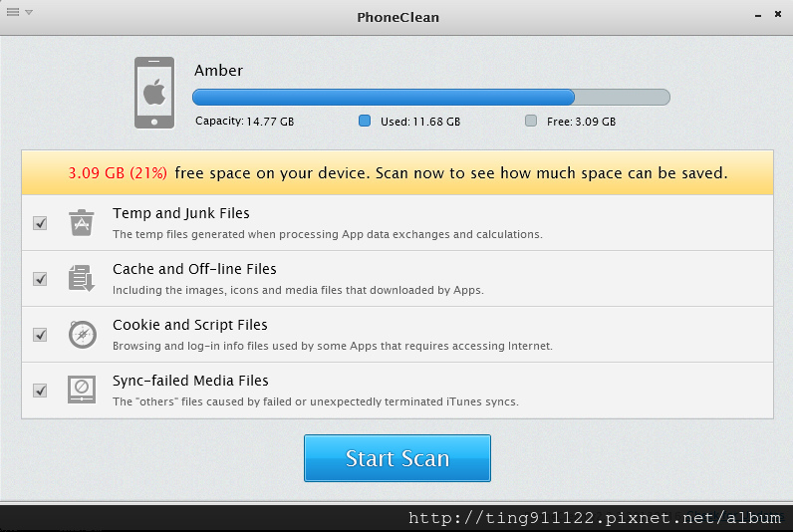The width and height of the screenshot is (793, 532).
Task: Uncheck the Cache and Off-line Files checkbox
Action: pos(40,279)
